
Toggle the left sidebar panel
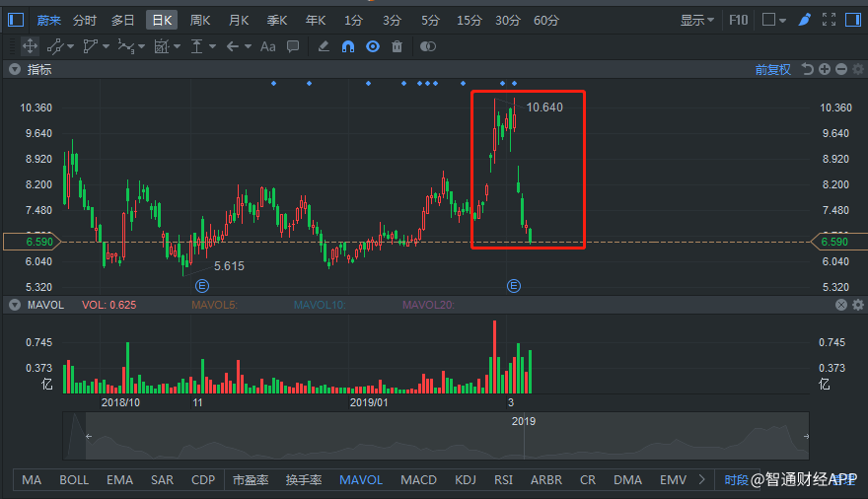click(16, 20)
